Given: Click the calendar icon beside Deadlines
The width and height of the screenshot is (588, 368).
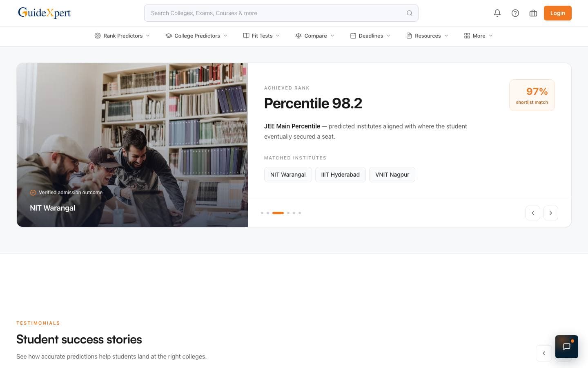Looking at the screenshot, I should pos(353,36).
